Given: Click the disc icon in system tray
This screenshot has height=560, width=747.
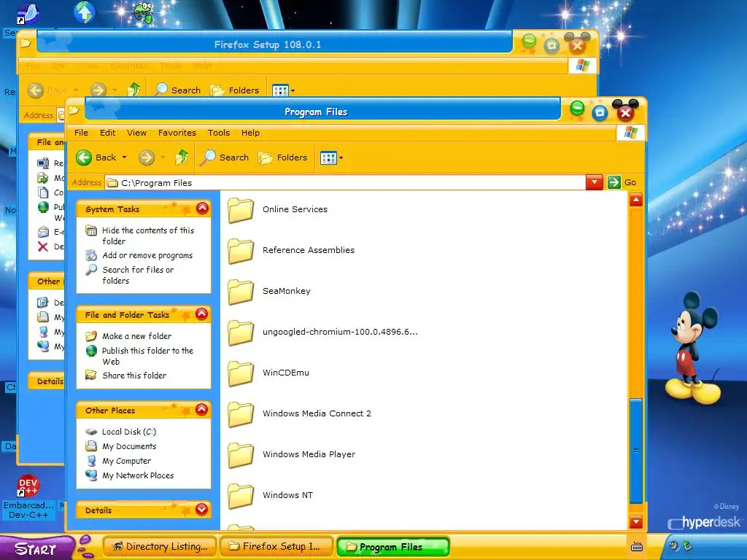Looking at the screenshot, I should click(673, 545).
